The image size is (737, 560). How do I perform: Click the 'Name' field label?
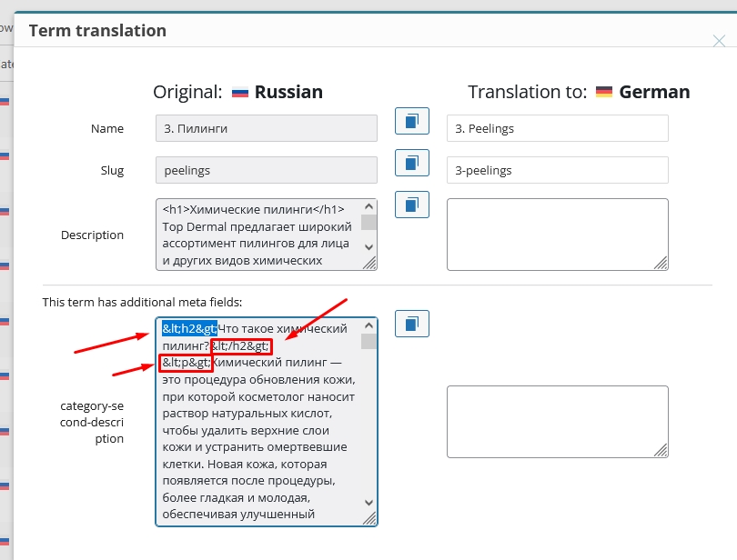coord(107,128)
